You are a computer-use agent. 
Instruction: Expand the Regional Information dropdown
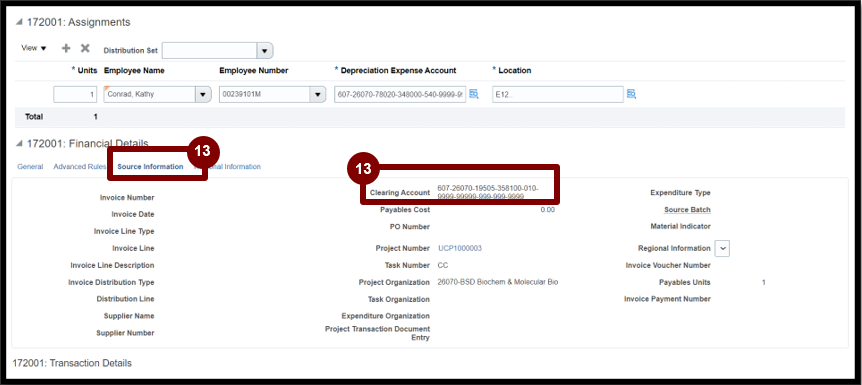click(x=722, y=249)
